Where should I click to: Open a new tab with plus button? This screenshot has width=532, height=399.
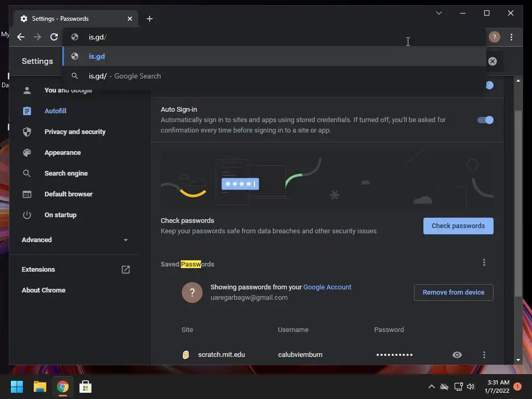(x=150, y=19)
